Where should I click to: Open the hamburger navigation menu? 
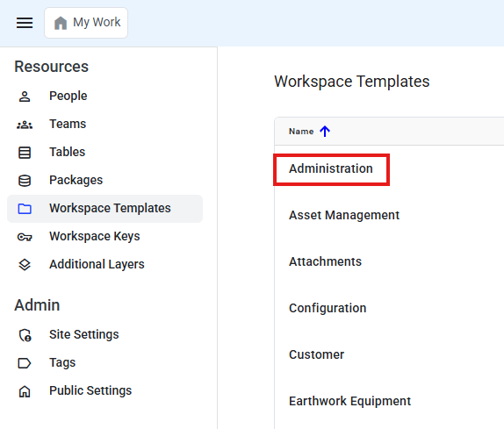coord(25,23)
